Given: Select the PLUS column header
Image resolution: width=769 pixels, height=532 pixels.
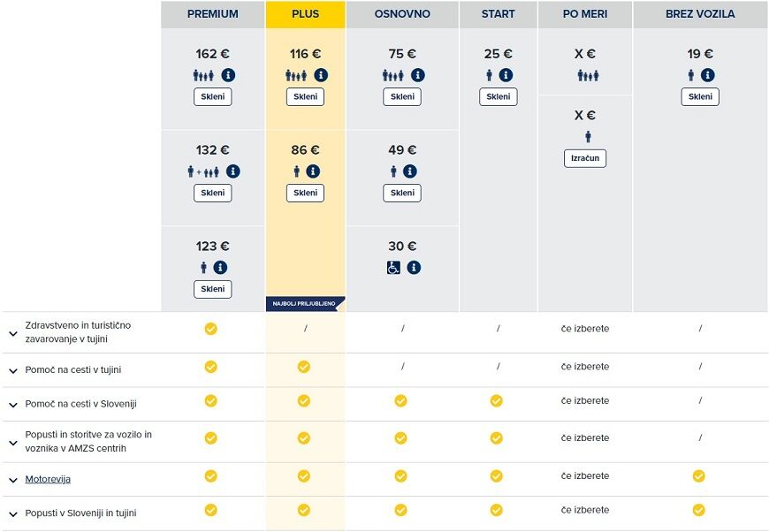Looking at the screenshot, I should click(x=305, y=14).
